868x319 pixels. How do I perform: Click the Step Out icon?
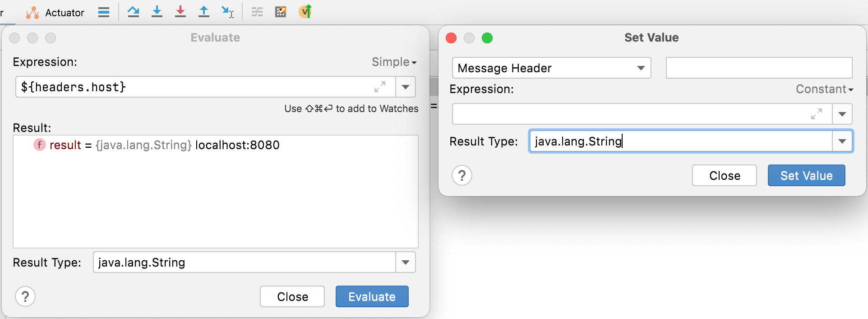(203, 12)
